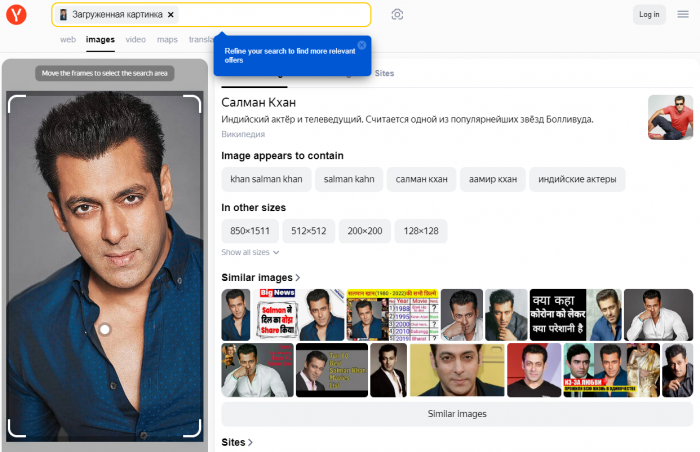
Task: Remove the Загруженная картинка chip
Action: pyautogui.click(x=170, y=15)
